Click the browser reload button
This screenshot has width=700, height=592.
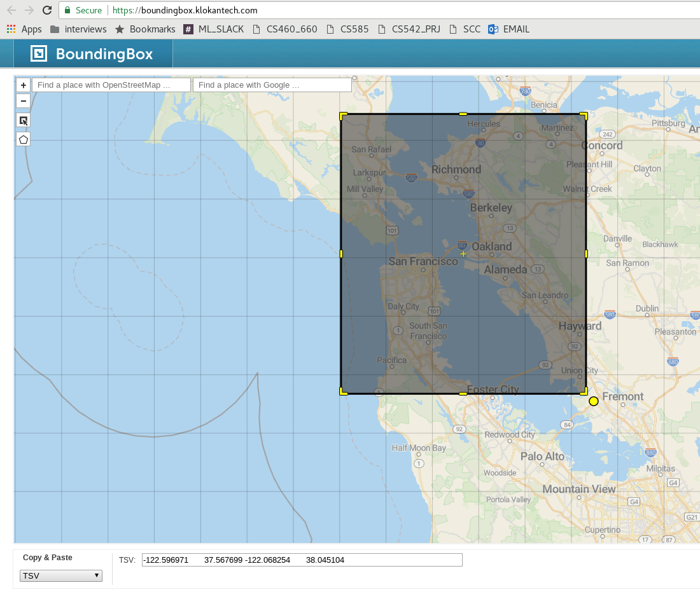[47, 10]
